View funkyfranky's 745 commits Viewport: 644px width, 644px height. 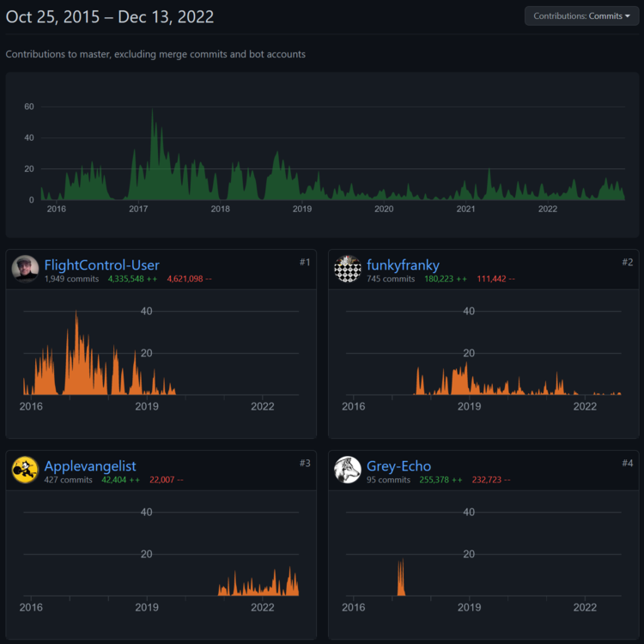pos(391,279)
